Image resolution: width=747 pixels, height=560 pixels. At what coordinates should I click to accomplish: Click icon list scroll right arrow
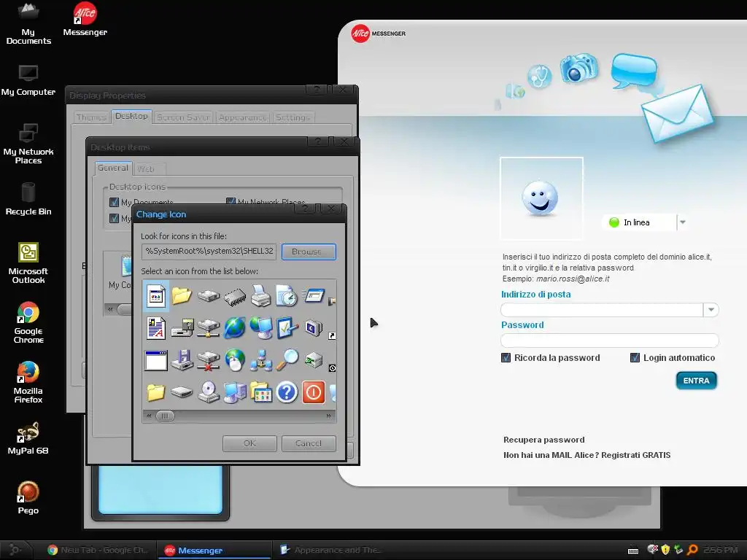(x=328, y=416)
